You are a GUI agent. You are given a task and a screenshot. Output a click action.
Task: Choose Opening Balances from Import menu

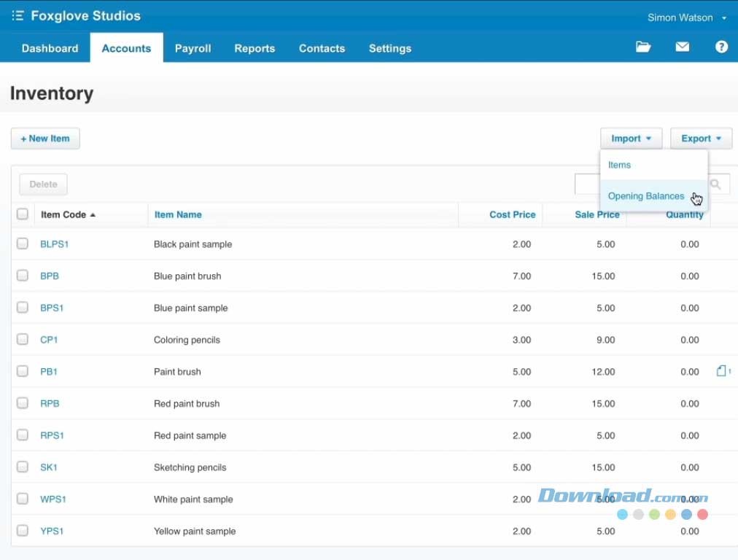645,196
